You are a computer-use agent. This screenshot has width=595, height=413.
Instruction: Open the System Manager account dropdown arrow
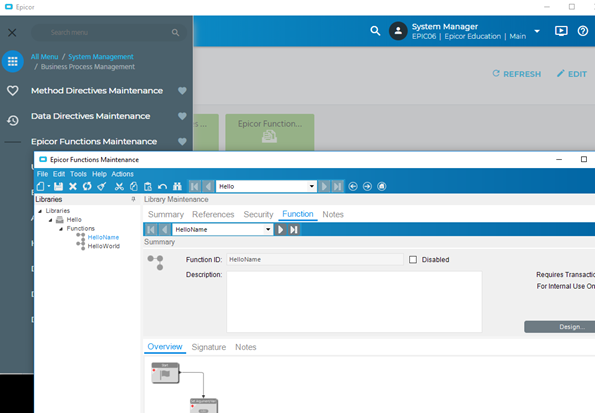(537, 31)
